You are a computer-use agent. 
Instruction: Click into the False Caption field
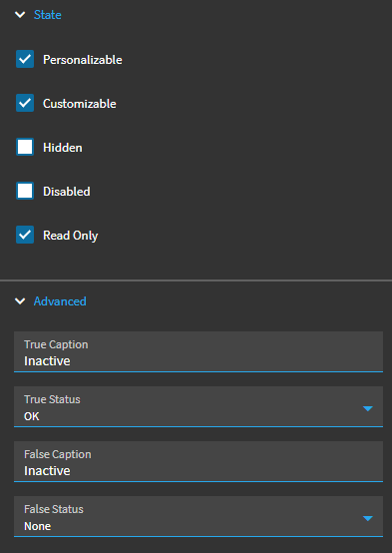198,461
